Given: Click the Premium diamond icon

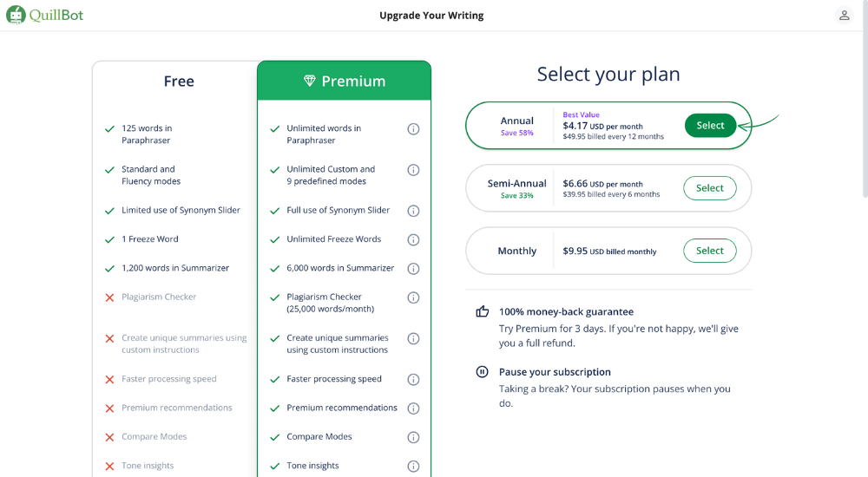Looking at the screenshot, I should click(x=310, y=82).
